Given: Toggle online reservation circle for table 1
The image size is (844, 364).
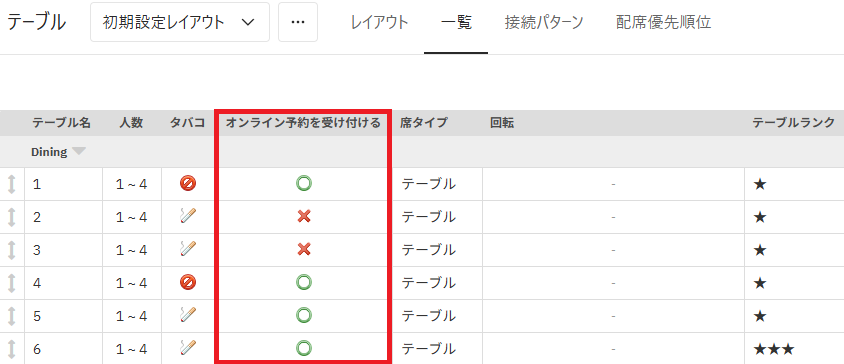Looking at the screenshot, I should point(304,184).
